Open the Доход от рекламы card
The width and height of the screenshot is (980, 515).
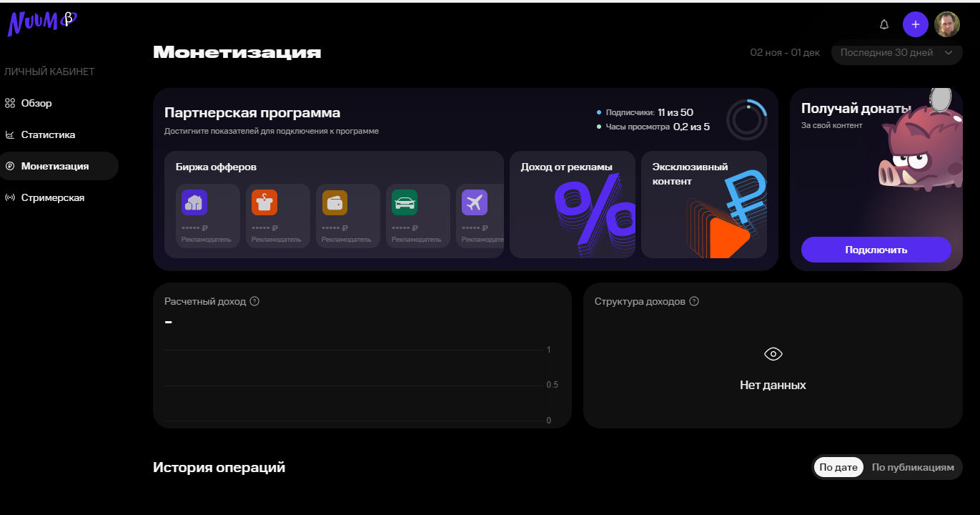pos(572,204)
